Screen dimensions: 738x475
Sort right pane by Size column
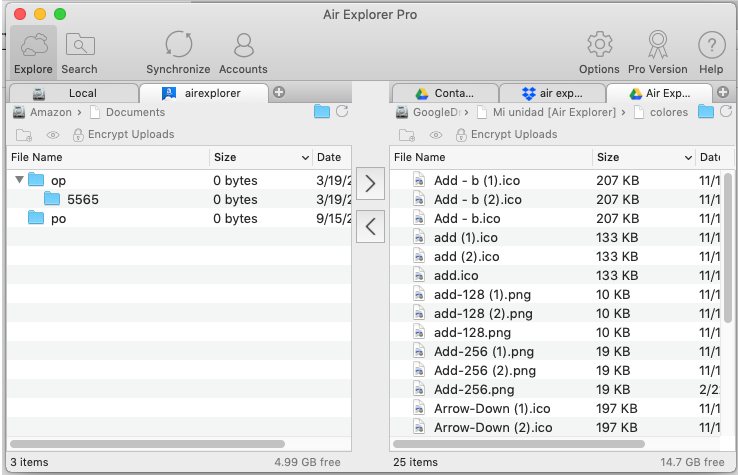[x=644, y=157]
